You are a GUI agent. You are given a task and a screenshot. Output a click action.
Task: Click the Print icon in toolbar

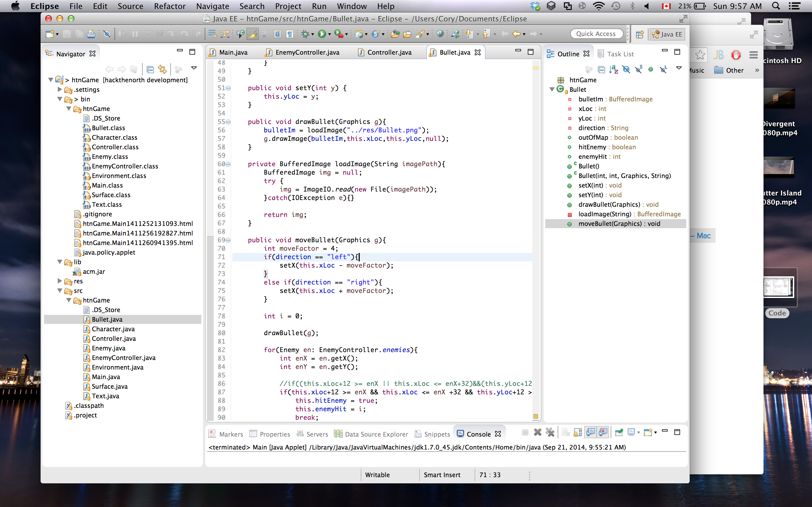point(91,34)
